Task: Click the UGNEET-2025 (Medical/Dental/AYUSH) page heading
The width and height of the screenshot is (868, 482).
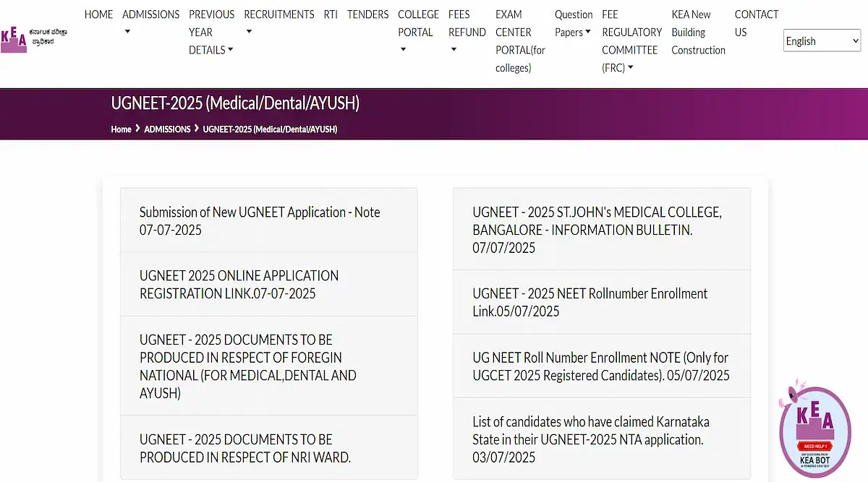Action: (x=235, y=103)
